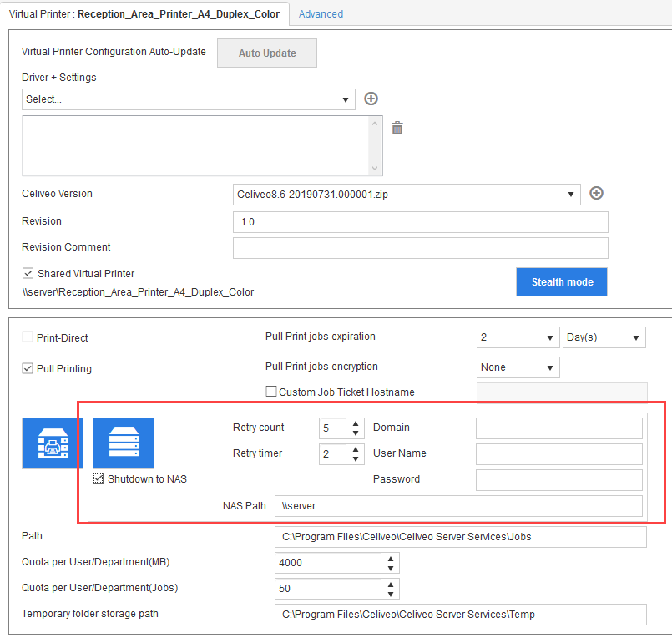Expand the Celiveo Version dropdown
The image size is (672, 638).
coord(407,195)
